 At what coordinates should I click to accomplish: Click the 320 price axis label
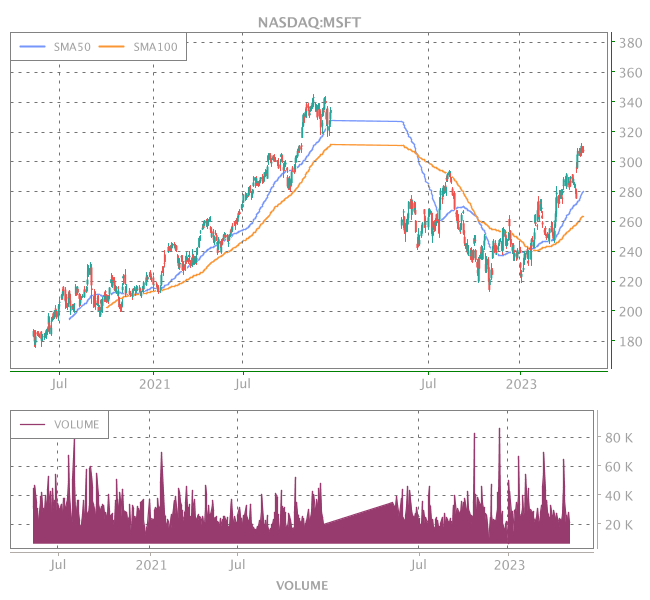pyautogui.click(x=631, y=133)
